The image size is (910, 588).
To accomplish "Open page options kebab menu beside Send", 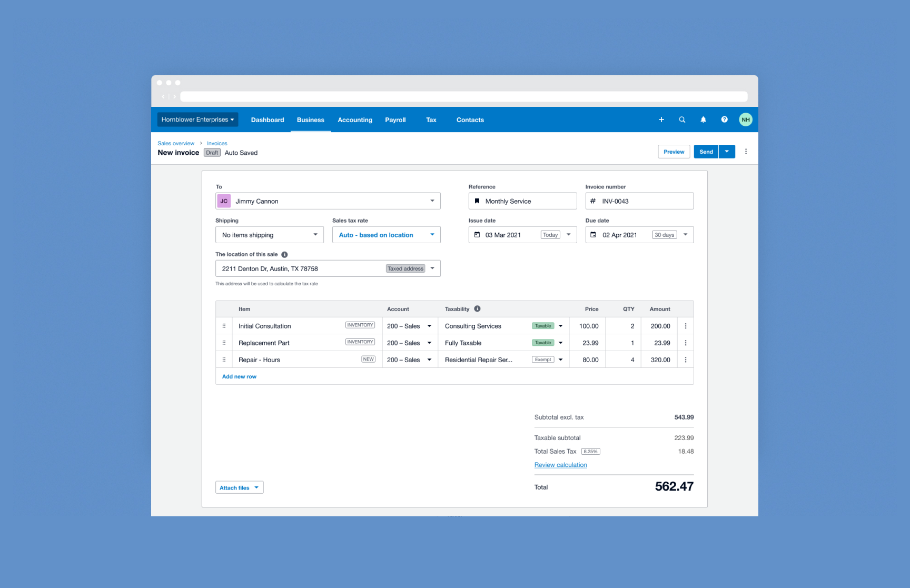I will click(746, 152).
